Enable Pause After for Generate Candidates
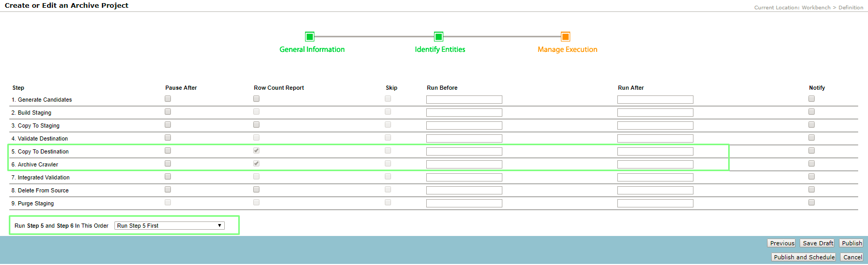 click(168, 99)
